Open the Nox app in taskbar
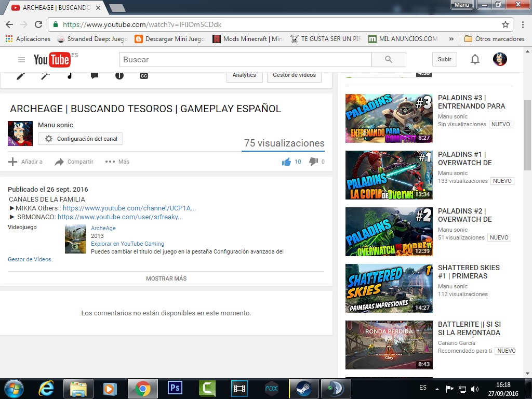Screen dimensions: 532x399 click(x=271, y=388)
